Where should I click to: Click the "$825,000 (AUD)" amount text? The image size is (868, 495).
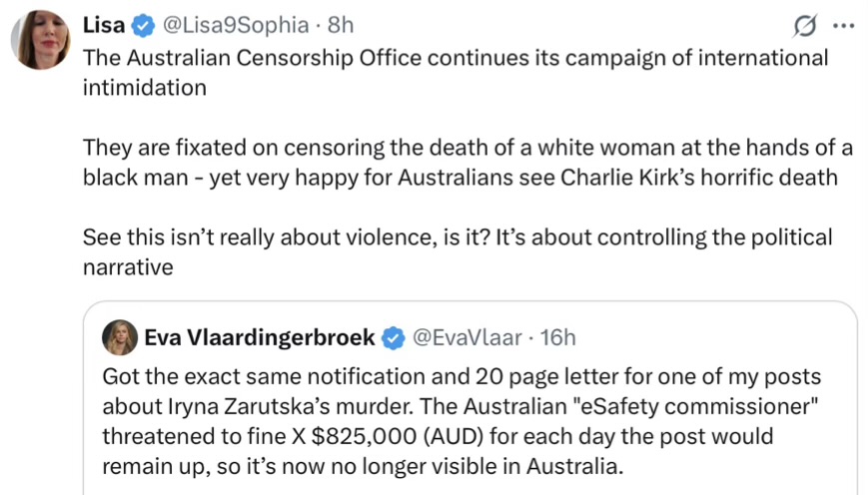pos(364,437)
